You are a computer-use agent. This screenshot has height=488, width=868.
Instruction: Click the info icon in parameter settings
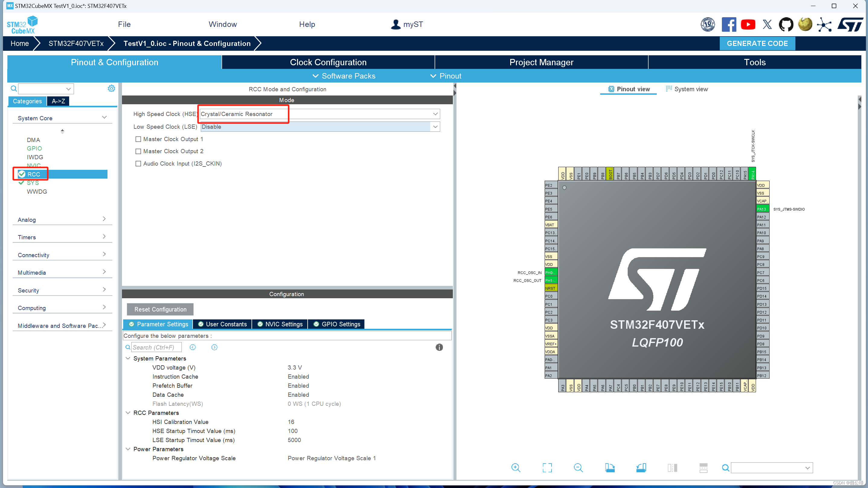(439, 347)
